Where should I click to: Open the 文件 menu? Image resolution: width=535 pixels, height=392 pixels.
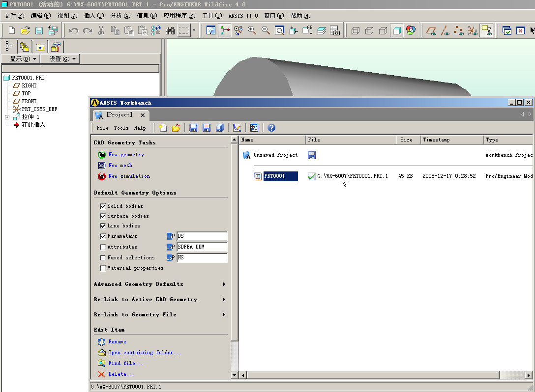14,16
